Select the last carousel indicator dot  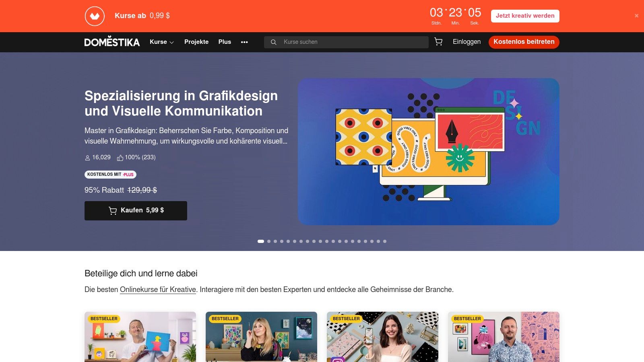[385, 241]
